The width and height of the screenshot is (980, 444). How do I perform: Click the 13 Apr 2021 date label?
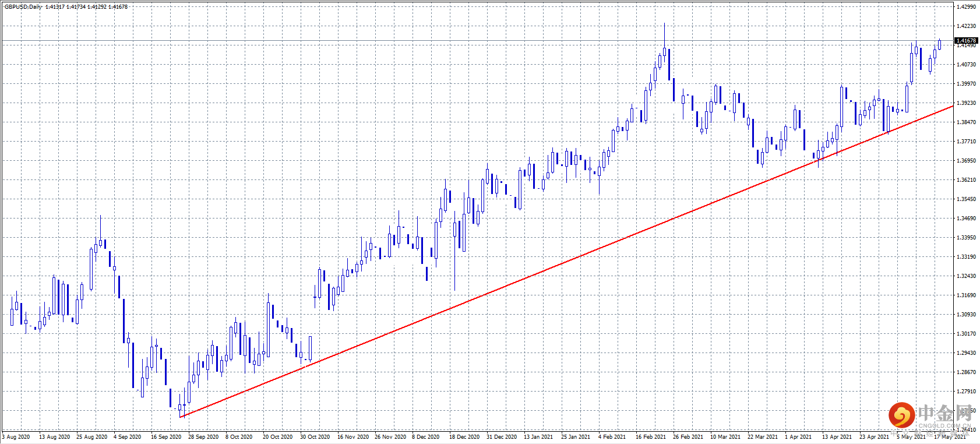coord(837,437)
